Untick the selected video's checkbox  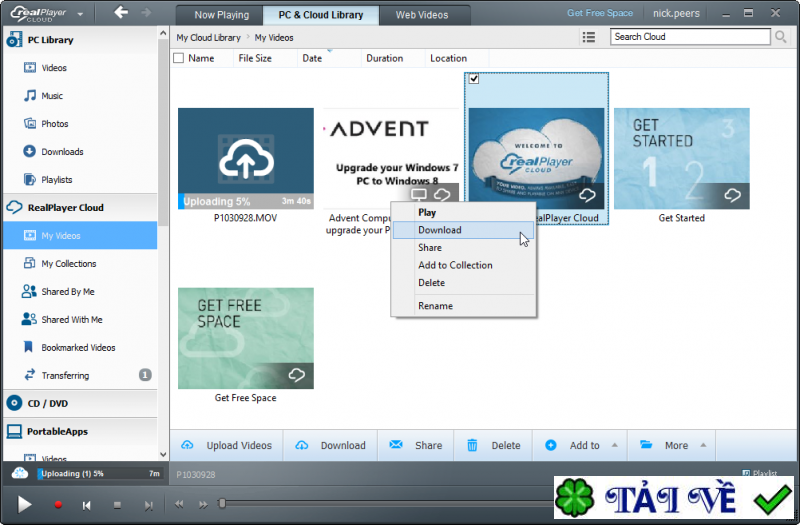point(474,79)
